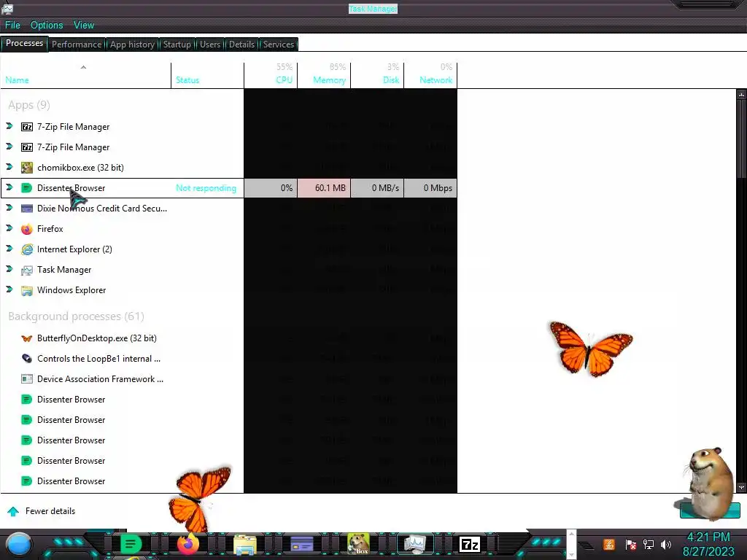Sort by the Disk column header
Viewport: 747px width, 560px height.
tap(377, 75)
